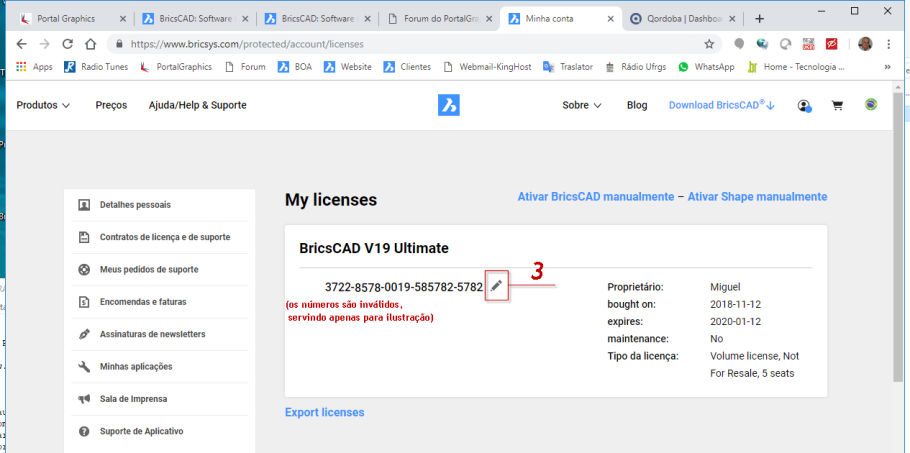910x453 pixels.
Task: Open the user account icon in the header
Action: pyautogui.click(x=804, y=106)
